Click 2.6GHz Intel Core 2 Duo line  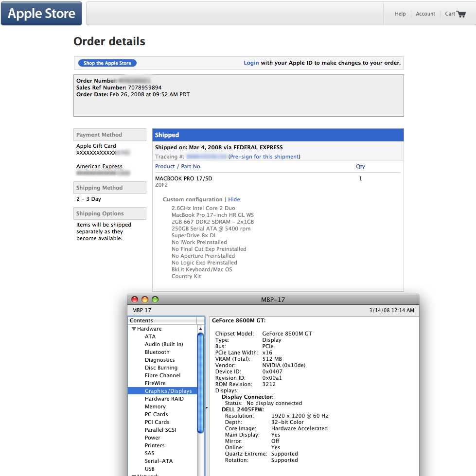coord(203,208)
